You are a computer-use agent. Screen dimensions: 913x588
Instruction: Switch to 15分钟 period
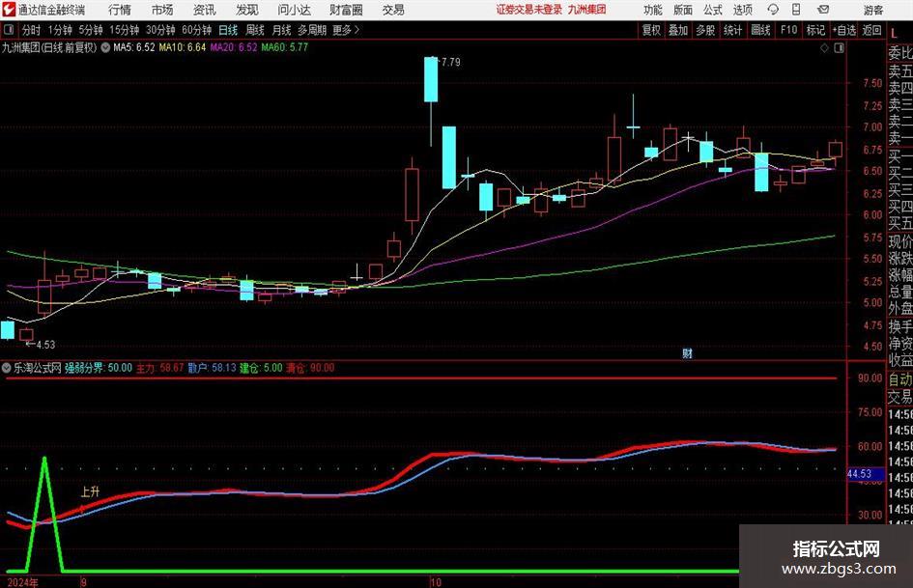(x=125, y=30)
